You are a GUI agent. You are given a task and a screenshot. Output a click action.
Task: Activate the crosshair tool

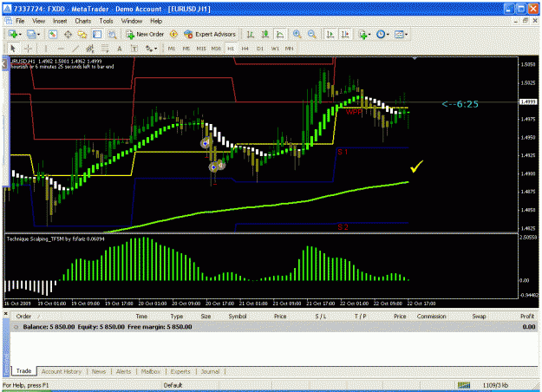(x=28, y=49)
